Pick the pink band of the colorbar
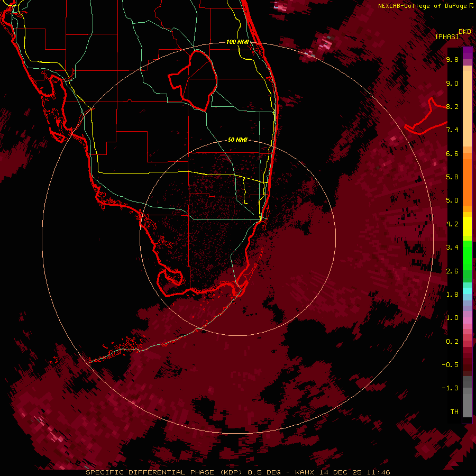Screen dimensions: 476x476 click(467, 321)
